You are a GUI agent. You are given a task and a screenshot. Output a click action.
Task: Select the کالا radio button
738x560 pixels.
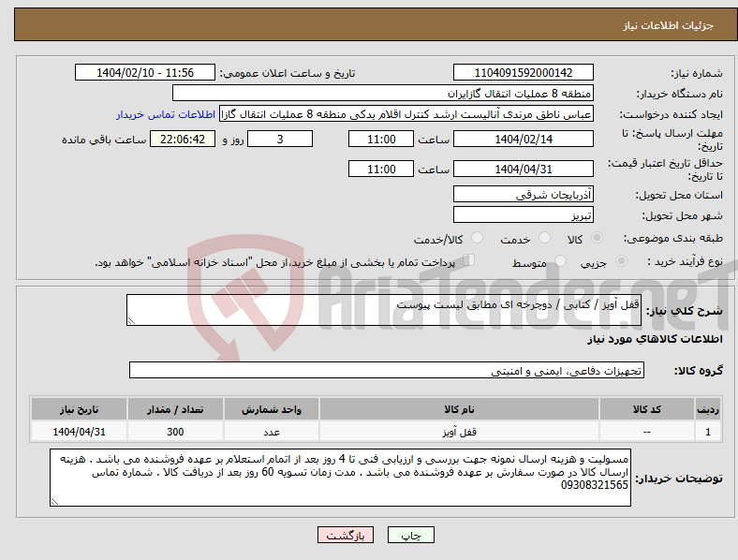click(597, 238)
